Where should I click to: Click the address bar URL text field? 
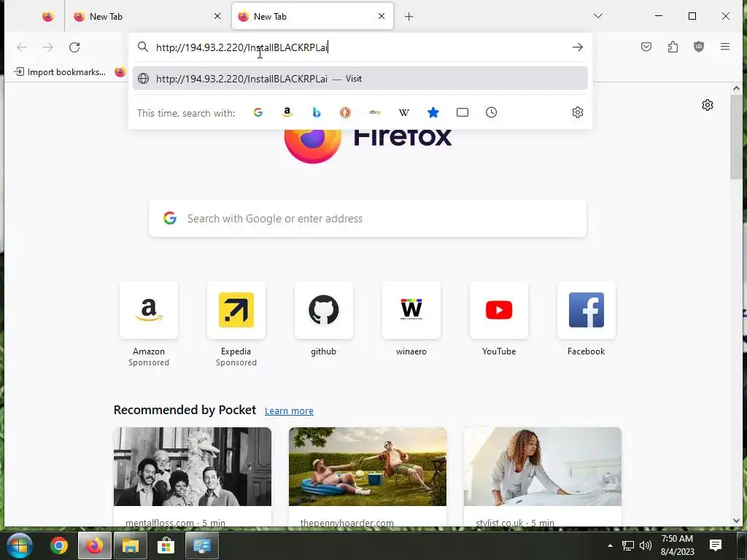pyautogui.click(x=360, y=47)
